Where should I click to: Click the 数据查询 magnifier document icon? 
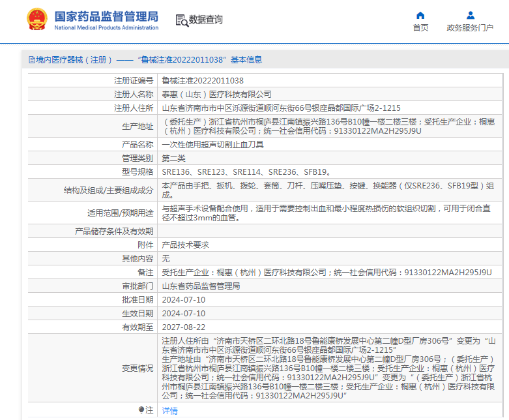point(182,20)
